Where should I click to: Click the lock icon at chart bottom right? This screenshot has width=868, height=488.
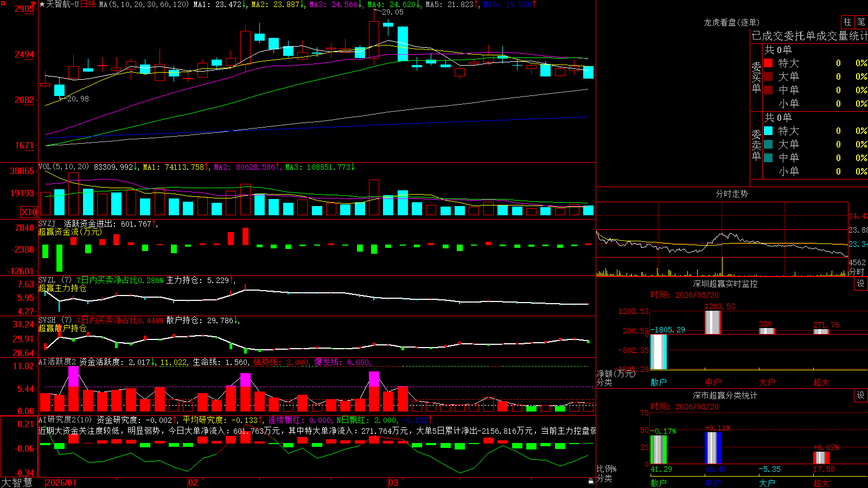591,481
